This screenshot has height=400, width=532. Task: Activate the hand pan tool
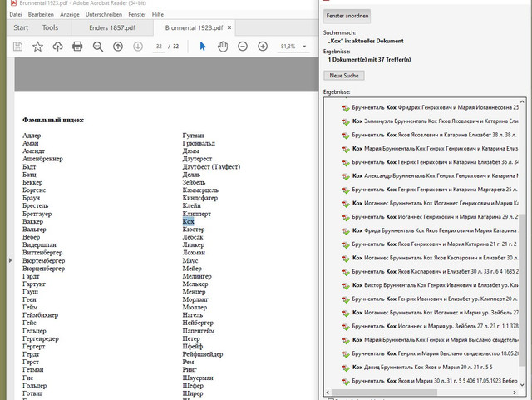[223, 47]
